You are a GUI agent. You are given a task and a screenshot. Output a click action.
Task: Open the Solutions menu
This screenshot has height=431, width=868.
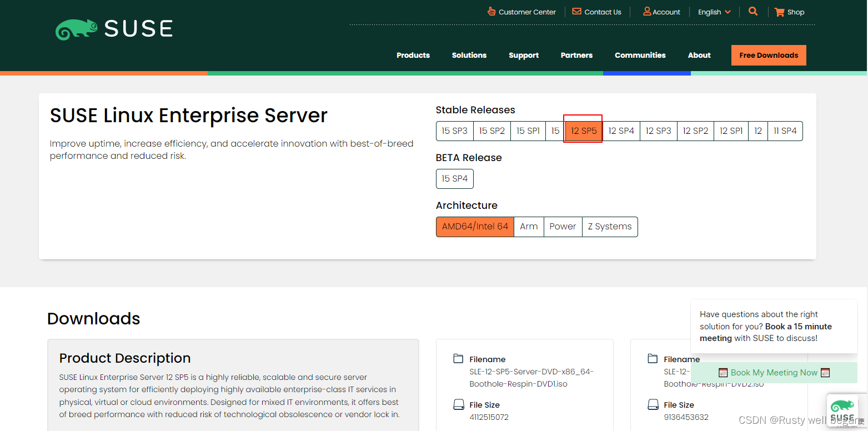tap(469, 55)
